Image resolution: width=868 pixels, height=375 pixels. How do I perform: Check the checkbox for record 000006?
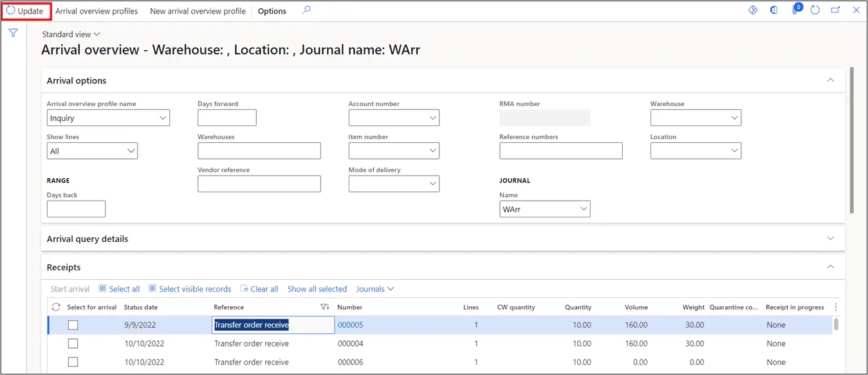tap(73, 361)
